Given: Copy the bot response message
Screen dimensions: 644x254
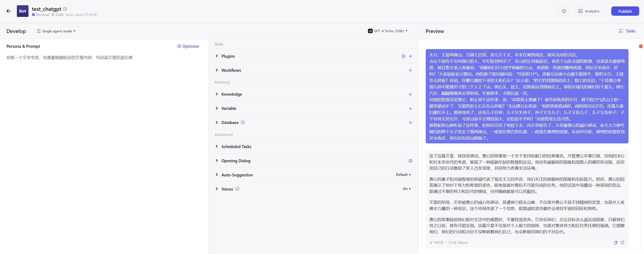Looking at the screenshot, I should point(616,243).
